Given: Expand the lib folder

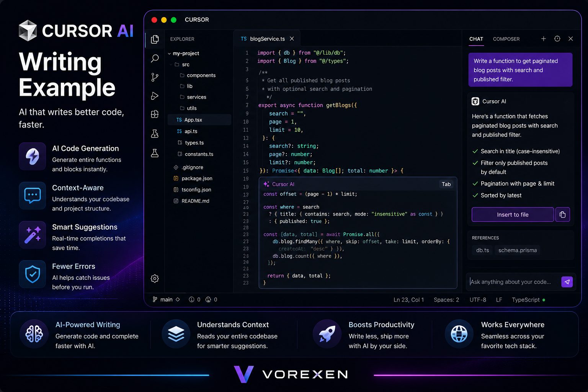Looking at the screenshot, I should click(x=186, y=86).
